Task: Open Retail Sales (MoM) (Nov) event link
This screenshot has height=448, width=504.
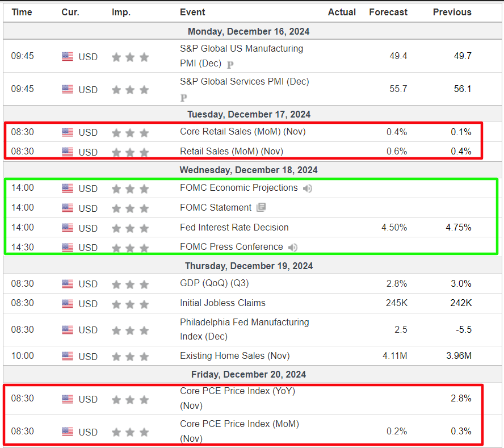Action: coord(232,151)
